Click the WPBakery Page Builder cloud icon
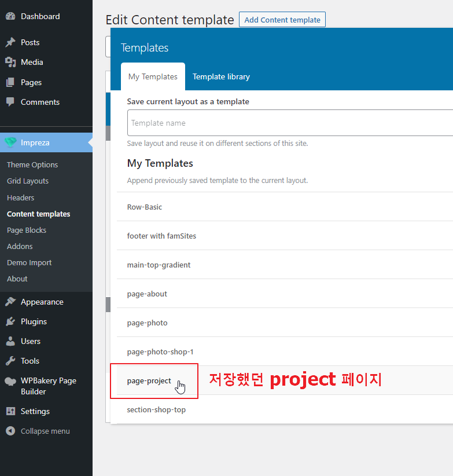Screen dimensions: 453x476 click(x=10, y=381)
